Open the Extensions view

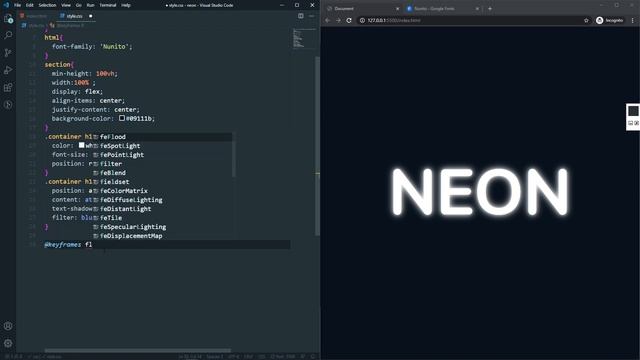coord(8,87)
